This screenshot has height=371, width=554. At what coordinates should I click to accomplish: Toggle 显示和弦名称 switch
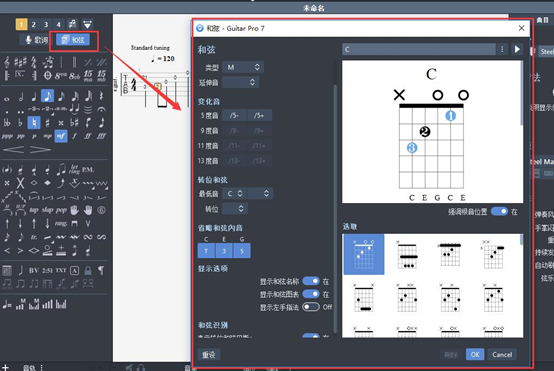click(311, 281)
